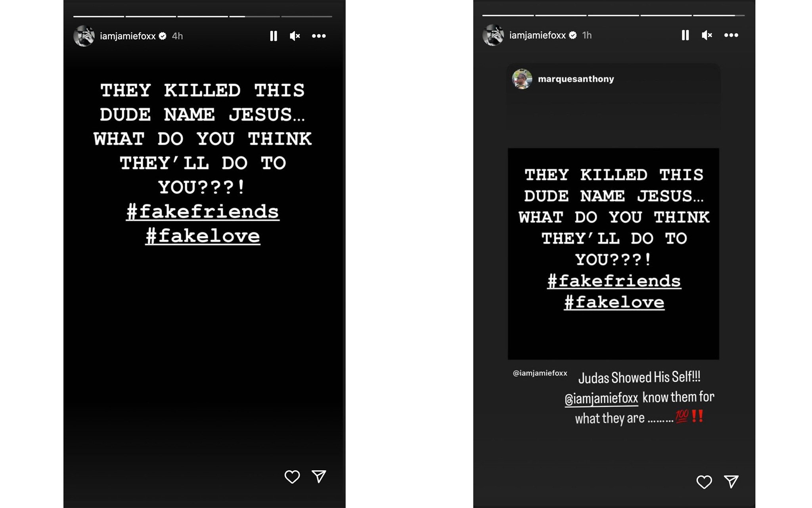The height and width of the screenshot is (508, 812).
Task: Unmute sound on the left story
Action: click(295, 36)
